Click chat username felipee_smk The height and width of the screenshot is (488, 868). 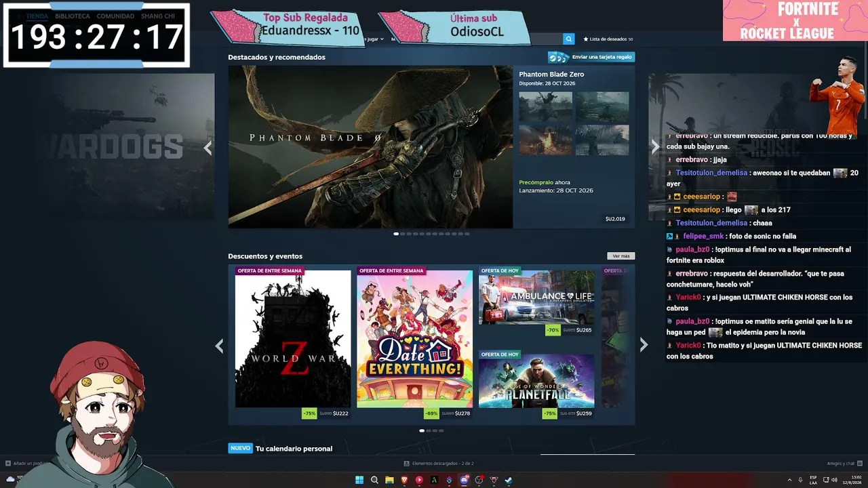[703, 236]
